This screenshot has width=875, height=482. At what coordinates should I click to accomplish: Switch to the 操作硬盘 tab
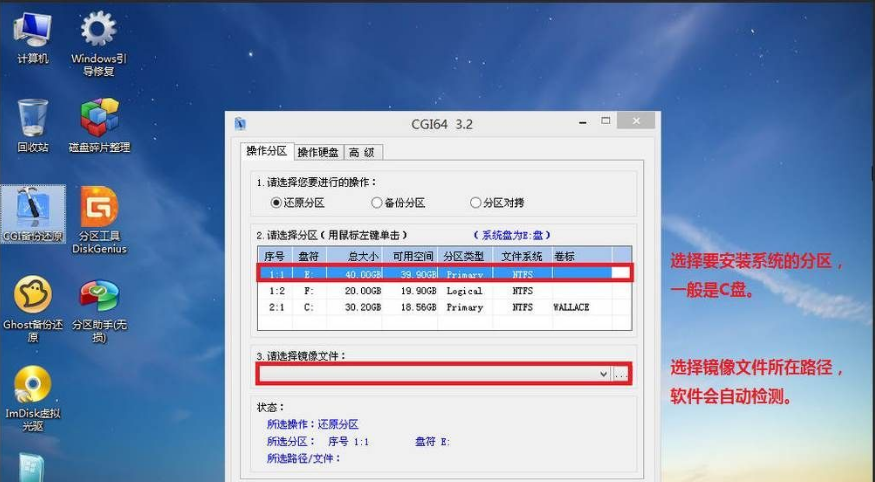318,152
